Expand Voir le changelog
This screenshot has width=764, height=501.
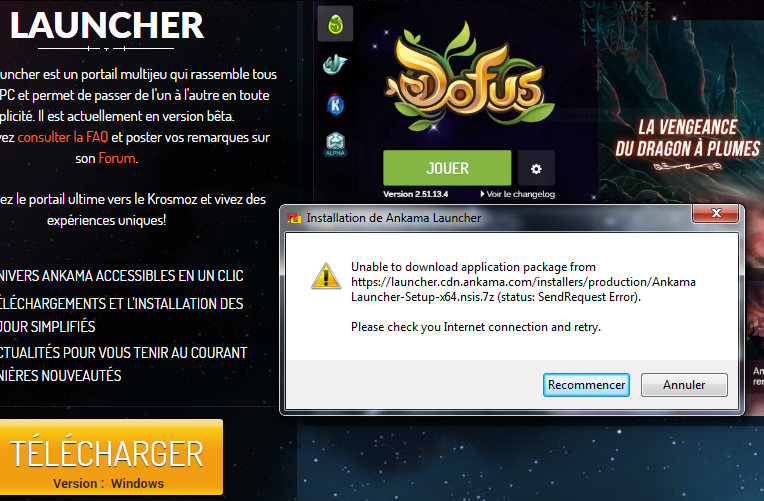(517, 194)
